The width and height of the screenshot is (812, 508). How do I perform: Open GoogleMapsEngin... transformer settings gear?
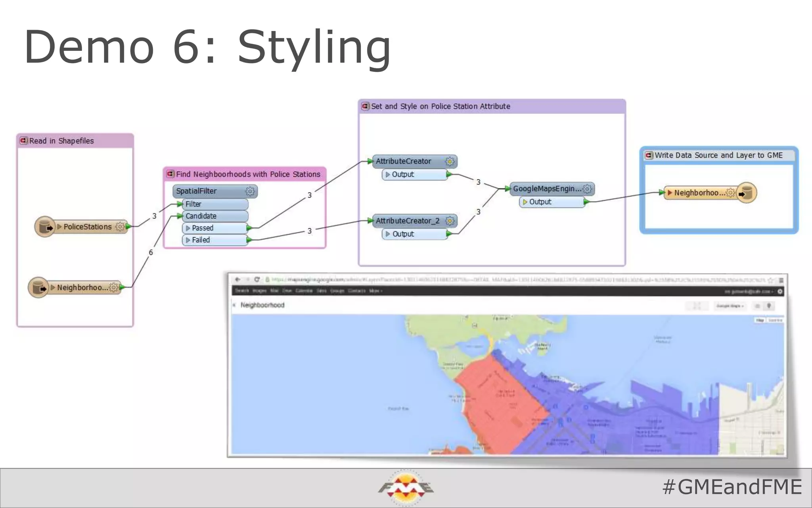(x=587, y=189)
